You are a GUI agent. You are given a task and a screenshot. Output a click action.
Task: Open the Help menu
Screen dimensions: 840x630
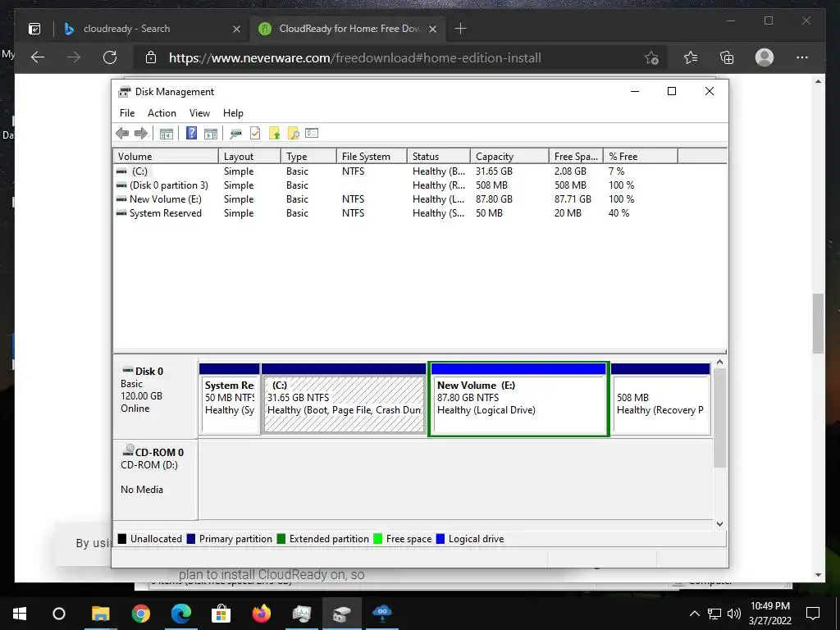tap(233, 113)
